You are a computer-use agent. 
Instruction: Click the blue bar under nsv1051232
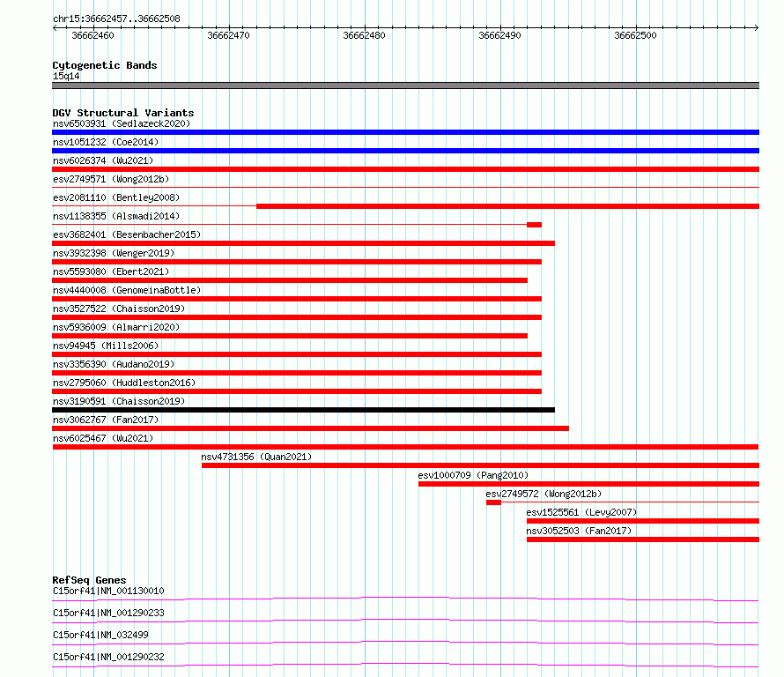click(405, 151)
